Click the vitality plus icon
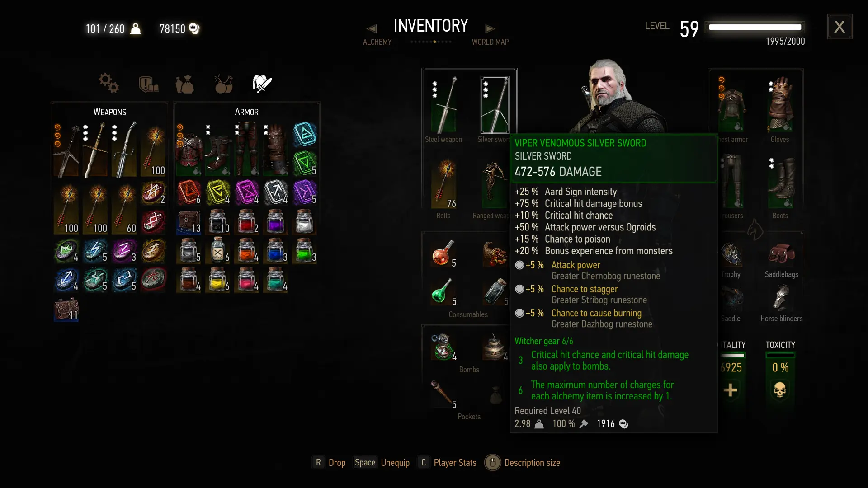Image resolution: width=868 pixels, height=488 pixels. click(730, 390)
